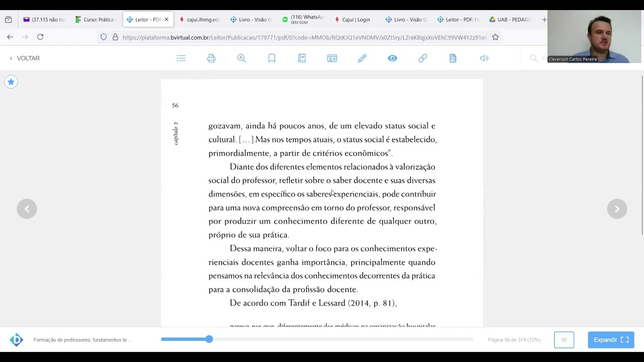The height and width of the screenshot is (362, 644).
Task: Go to the previous page arrow
Action: coord(27,209)
